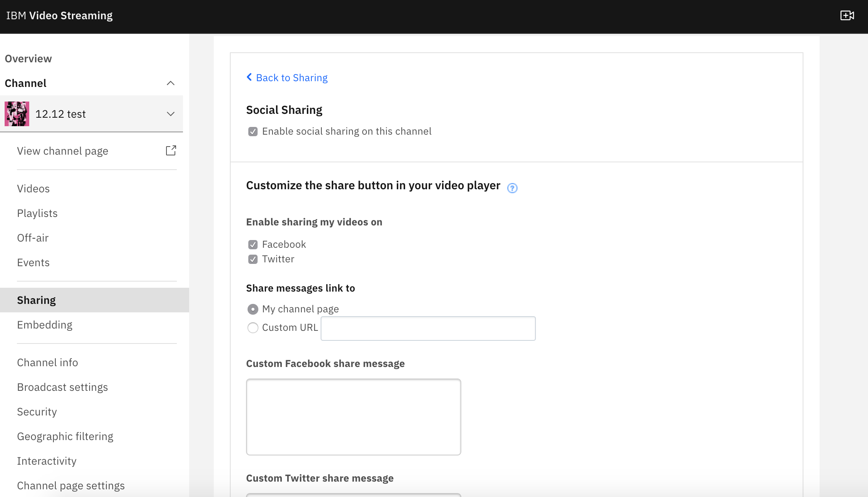Open Interactivity in sidebar
Image resolution: width=868 pixels, height=497 pixels.
click(x=47, y=461)
